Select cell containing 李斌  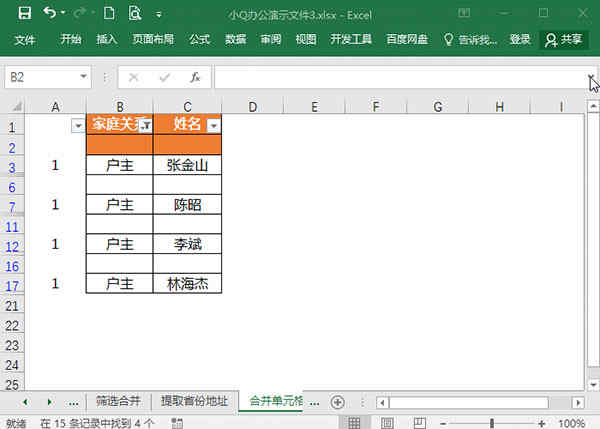(x=188, y=244)
